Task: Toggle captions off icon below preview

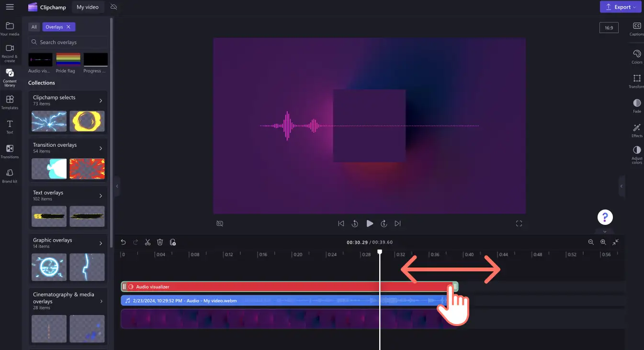Action: [x=220, y=223]
